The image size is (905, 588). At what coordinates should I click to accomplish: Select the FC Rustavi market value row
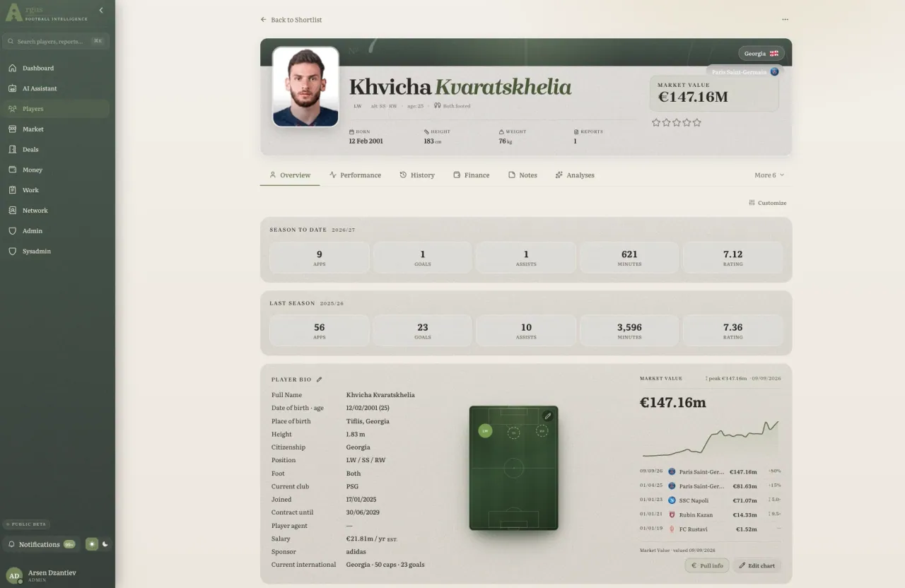pyautogui.click(x=711, y=529)
